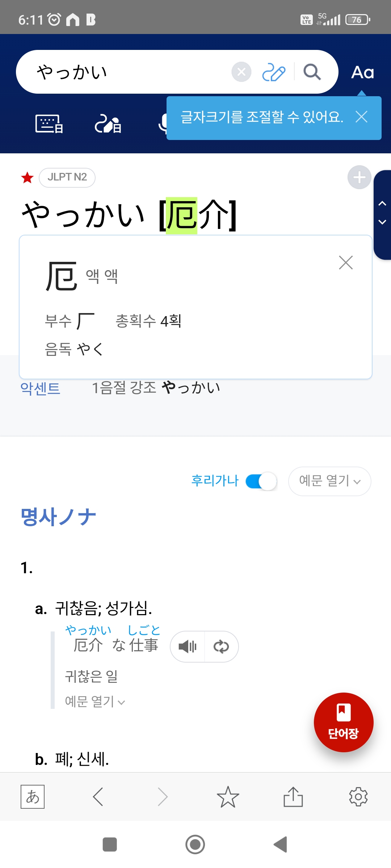Open settings gear in bottom bar

point(358,797)
